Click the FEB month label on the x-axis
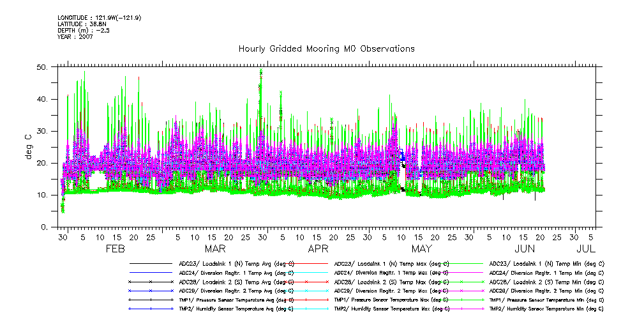Image resolution: width=644 pixels, height=322 pixels. tap(115, 249)
